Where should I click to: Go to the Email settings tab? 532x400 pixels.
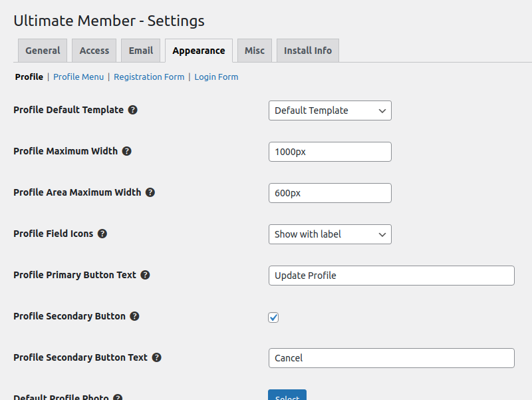point(141,51)
